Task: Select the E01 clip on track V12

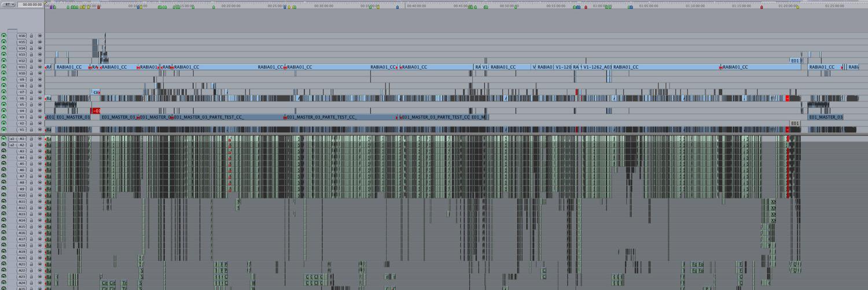Action: pos(795,61)
